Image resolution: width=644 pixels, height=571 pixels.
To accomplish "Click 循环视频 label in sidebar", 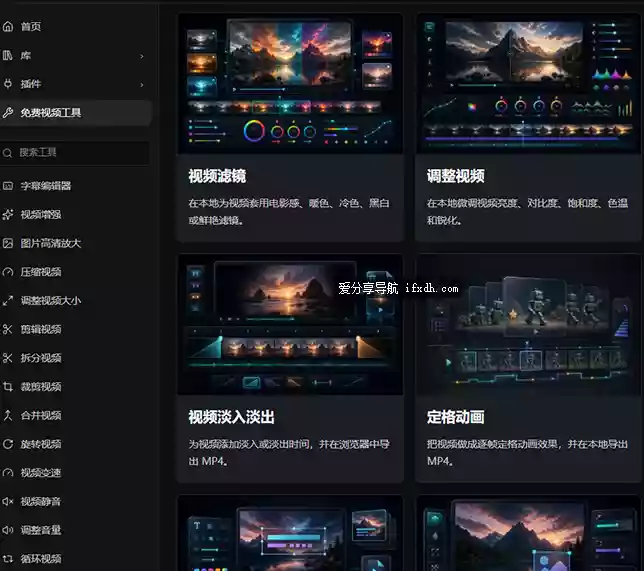I will point(41,559).
